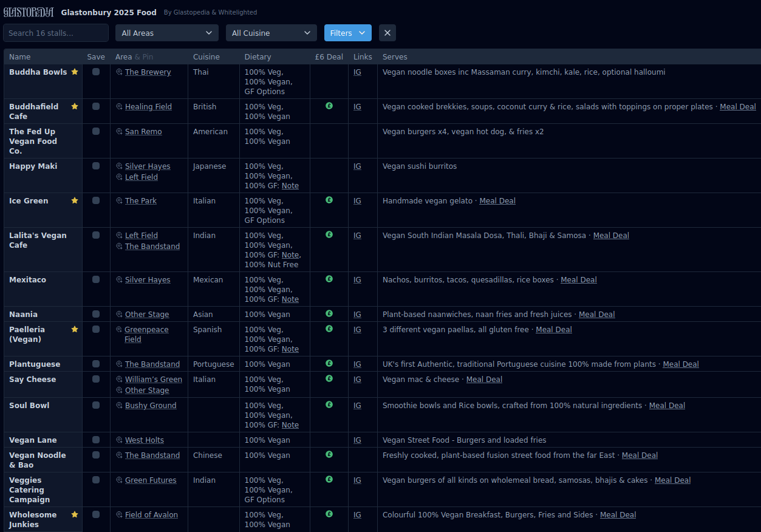Open the Left Field link in Lalita's row

click(x=142, y=236)
